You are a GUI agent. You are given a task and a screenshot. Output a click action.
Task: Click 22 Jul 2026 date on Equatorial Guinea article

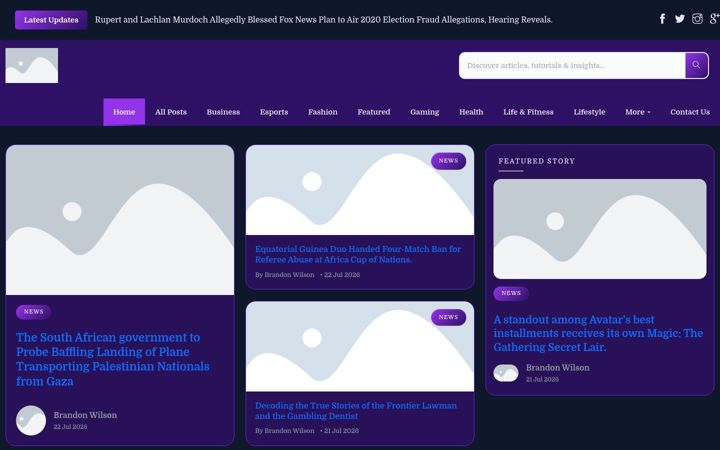pos(342,275)
